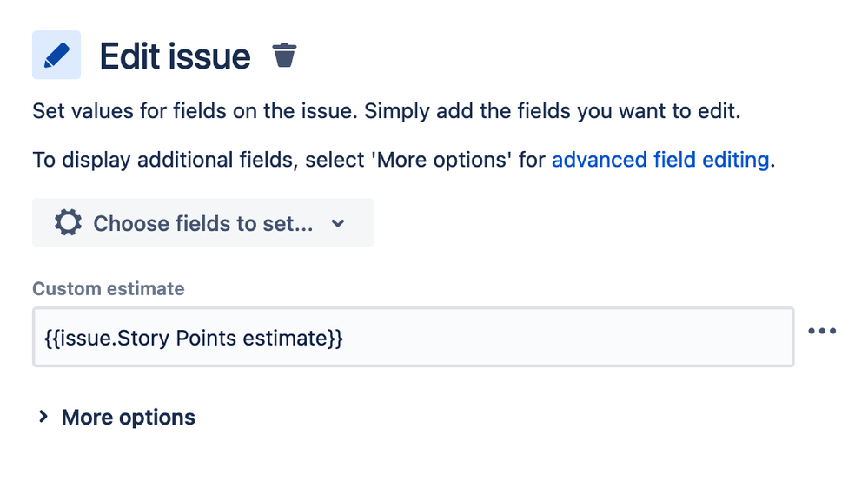The height and width of the screenshot is (494, 868).
Task: Click the {{issue.Story Points estimate}} smart value text
Action: point(194,338)
